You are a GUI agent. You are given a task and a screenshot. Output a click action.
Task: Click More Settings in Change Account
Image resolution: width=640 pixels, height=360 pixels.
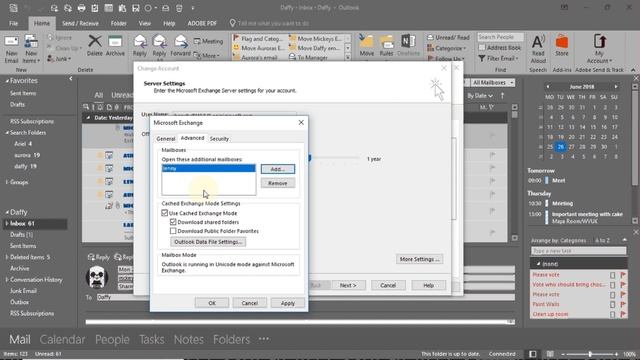point(419,259)
